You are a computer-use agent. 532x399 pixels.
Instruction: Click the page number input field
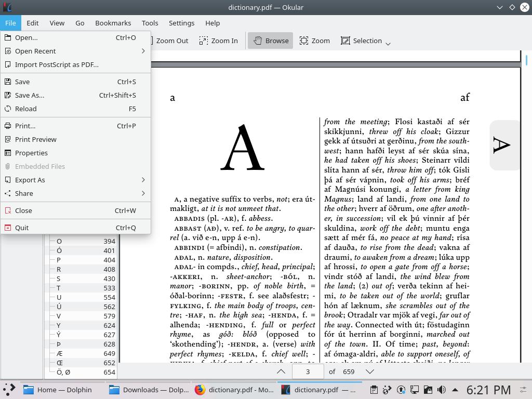pos(308,371)
